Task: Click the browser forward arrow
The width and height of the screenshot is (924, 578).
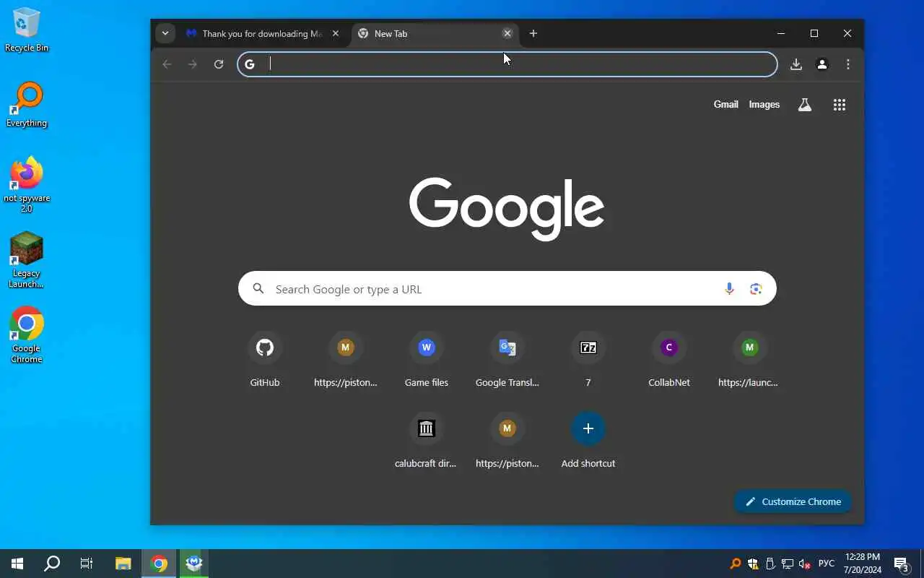Action: 193,64
